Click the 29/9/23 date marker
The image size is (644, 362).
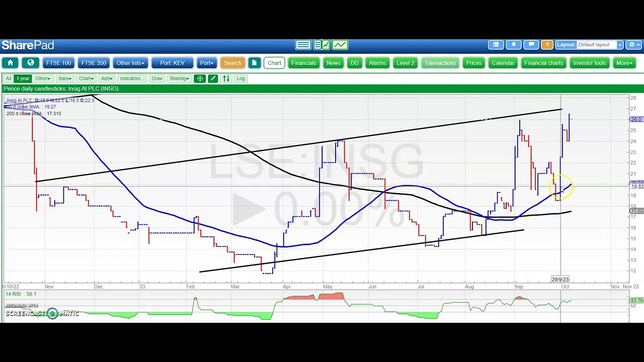pyautogui.click(x=560, y=280)
